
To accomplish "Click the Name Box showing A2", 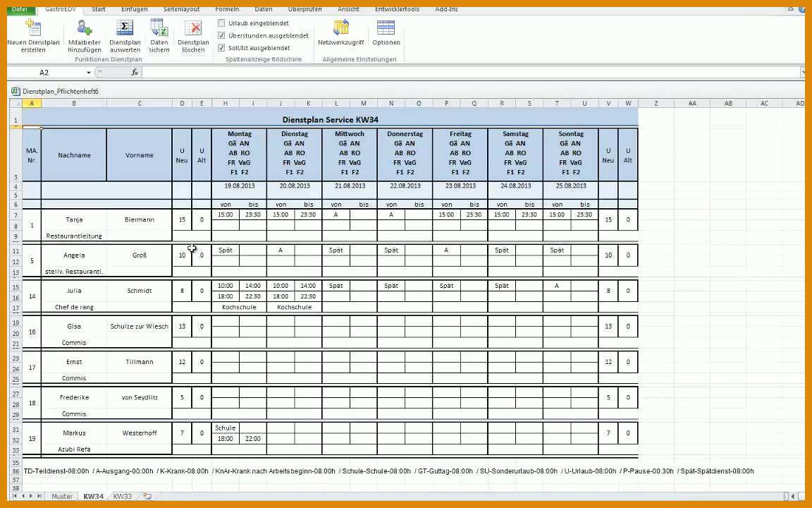I will [x=44, y=73].
